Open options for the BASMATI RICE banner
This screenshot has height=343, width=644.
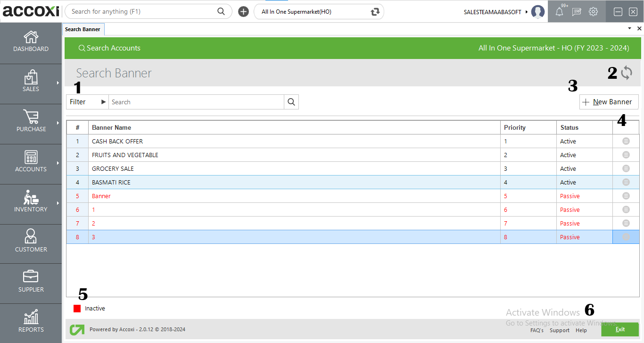tap(626, 182)
